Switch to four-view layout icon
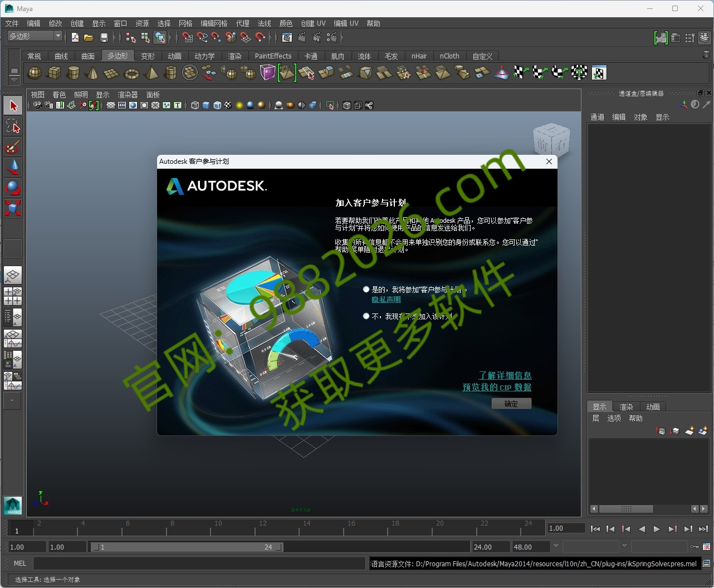Screen dimensions: 714x588 point(13,296)
